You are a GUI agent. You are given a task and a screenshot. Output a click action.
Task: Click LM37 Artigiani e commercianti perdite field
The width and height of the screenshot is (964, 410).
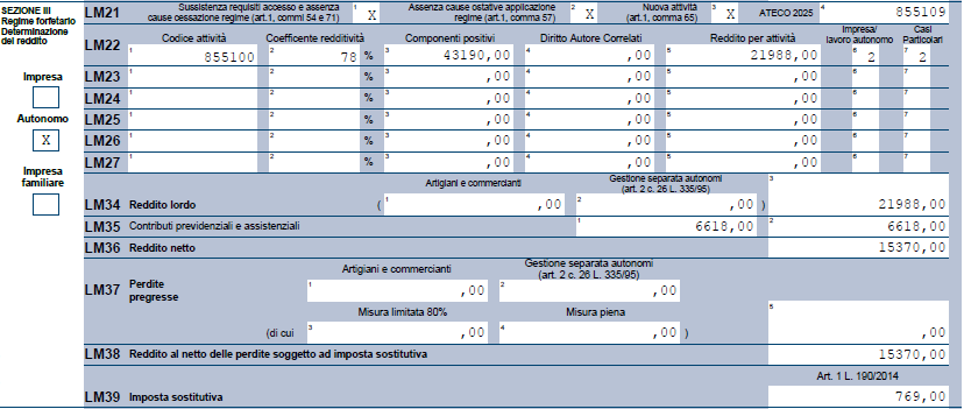click(x=397, y=291)
